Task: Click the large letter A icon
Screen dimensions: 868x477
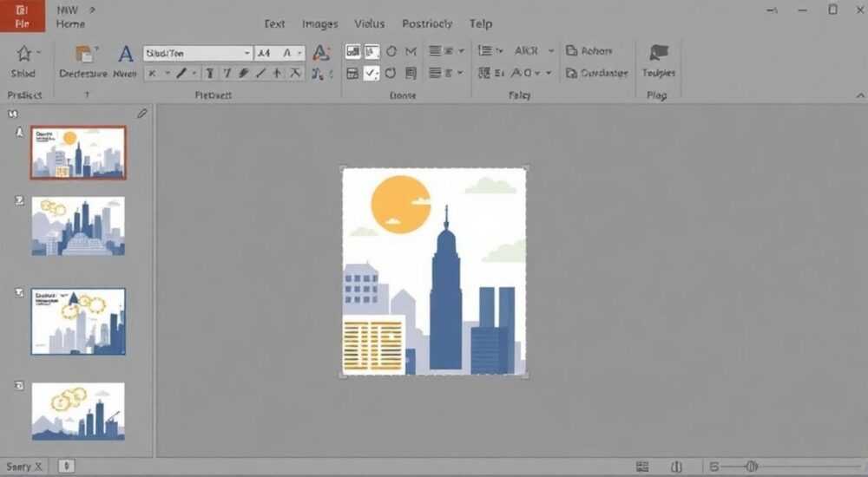Action: click(x=126, y=54)
